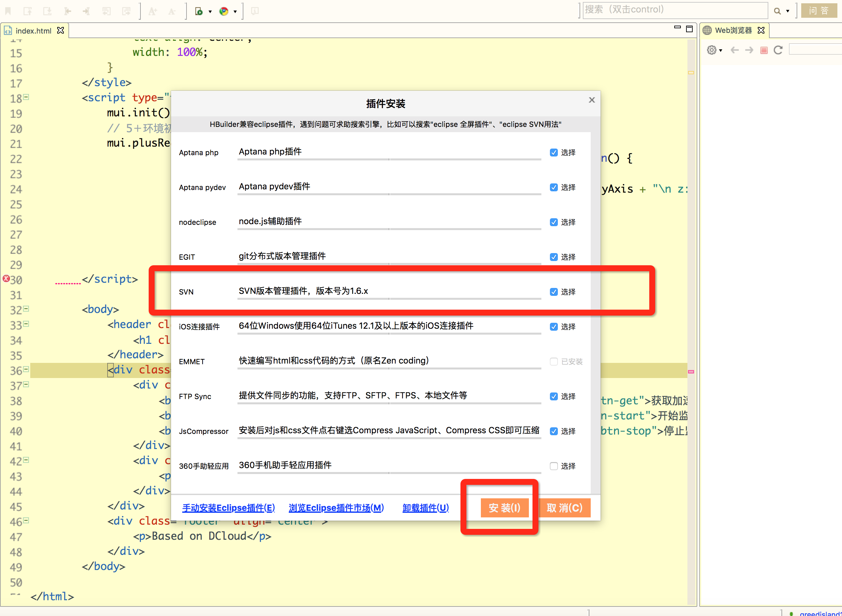Screen dimensions: 842x616
Task: Click the browser back arrow icon
Action: click(734, 50)
